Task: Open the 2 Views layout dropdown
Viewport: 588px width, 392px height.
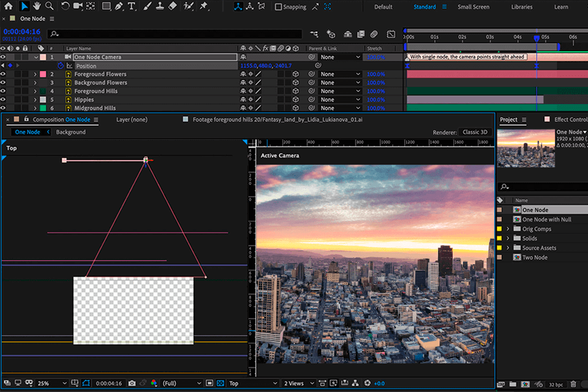Action: (298, 383)
